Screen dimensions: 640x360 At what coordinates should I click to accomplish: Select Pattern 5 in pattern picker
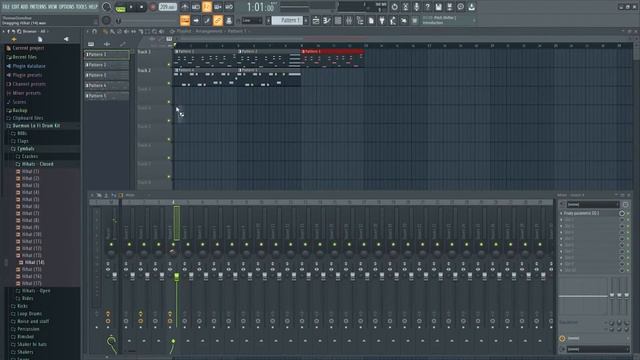click(107, 96)
